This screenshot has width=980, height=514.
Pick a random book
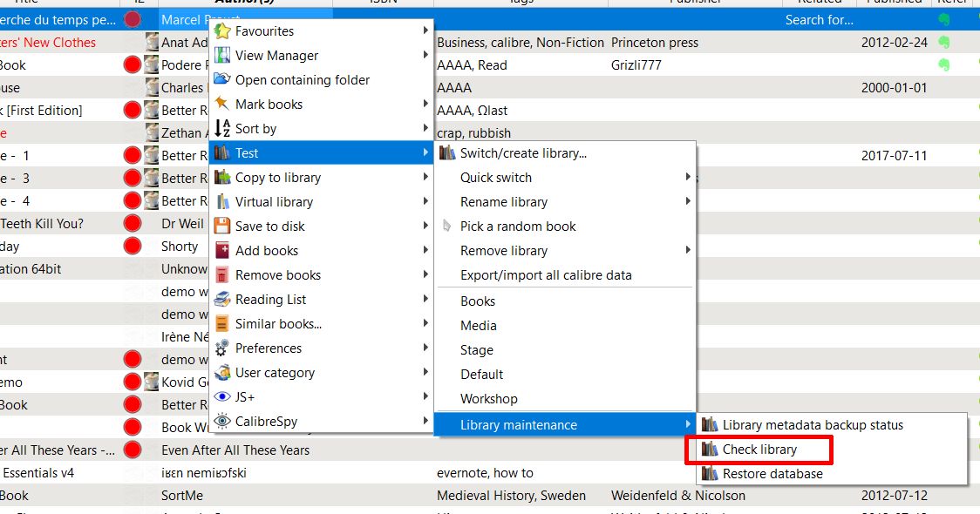(518, 227)
